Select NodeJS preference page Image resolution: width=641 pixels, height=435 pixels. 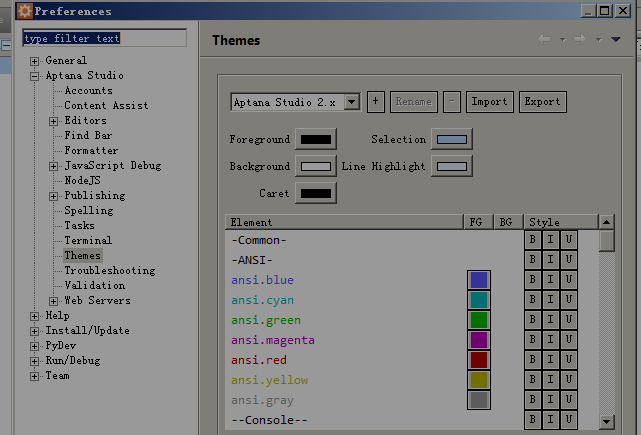(x=82, y=180)
